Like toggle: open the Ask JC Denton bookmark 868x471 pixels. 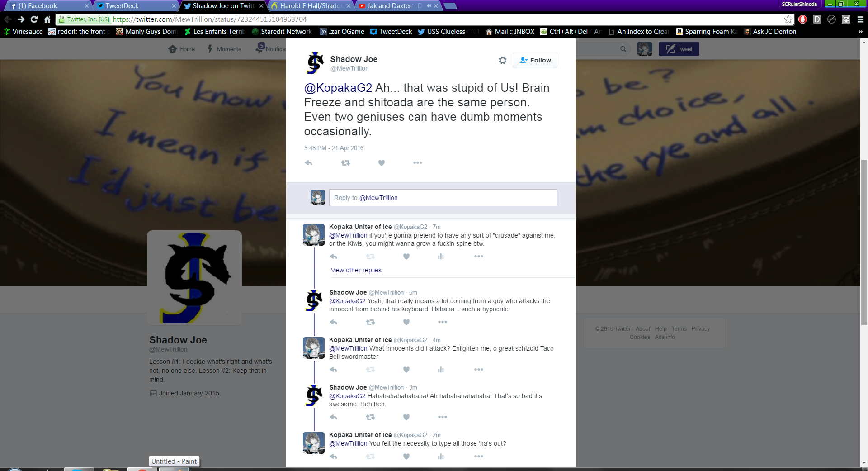(x=770, y=32)
